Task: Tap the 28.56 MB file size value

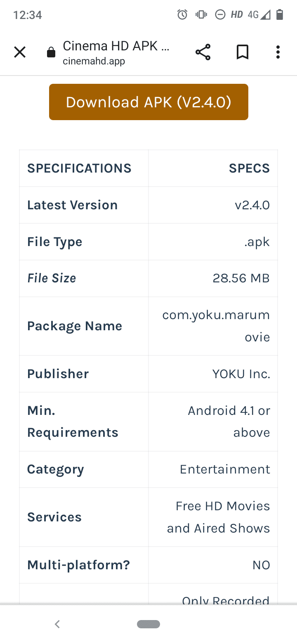Action: tap(241, 278)
